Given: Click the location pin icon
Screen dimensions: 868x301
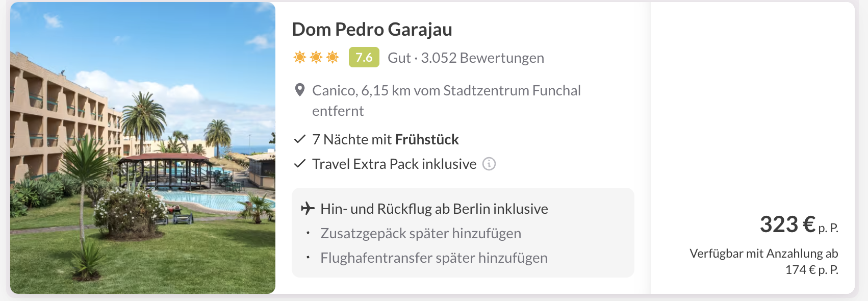Looking at the screenshot, I should (x=300, y=90).
